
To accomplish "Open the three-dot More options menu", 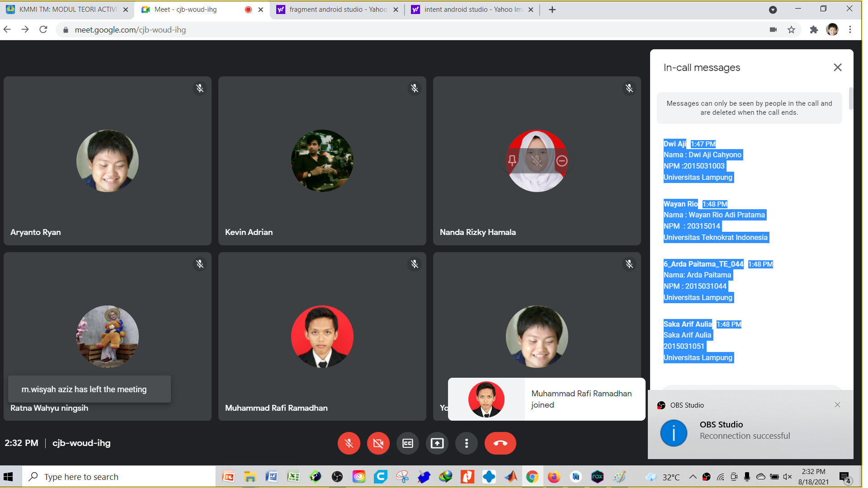I will 467,443.
